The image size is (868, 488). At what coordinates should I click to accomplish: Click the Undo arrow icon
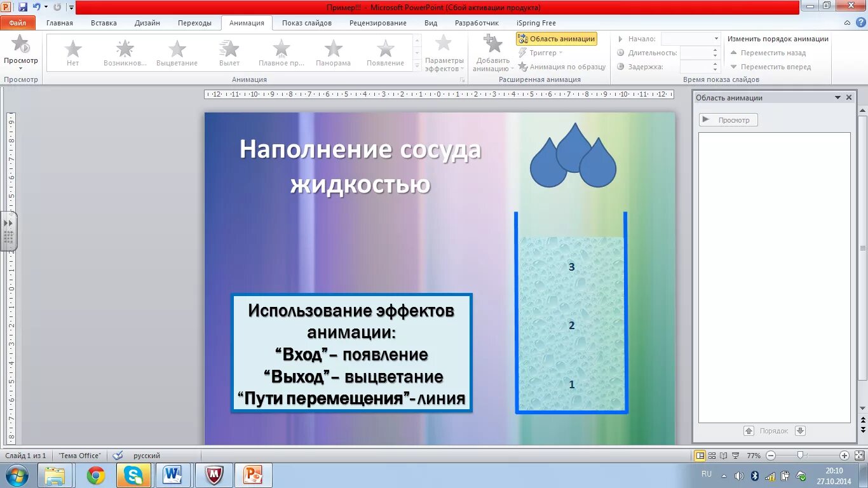tap(36, 7)
